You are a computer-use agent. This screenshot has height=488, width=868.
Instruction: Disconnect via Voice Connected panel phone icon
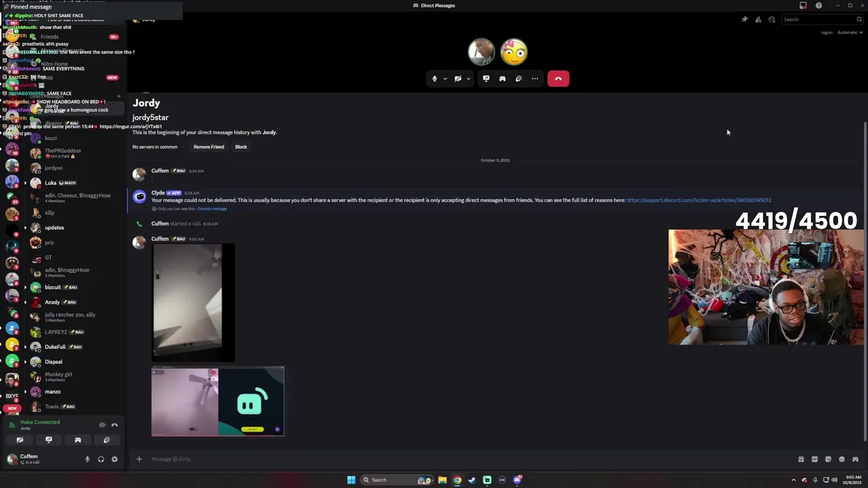pos(115,425)
